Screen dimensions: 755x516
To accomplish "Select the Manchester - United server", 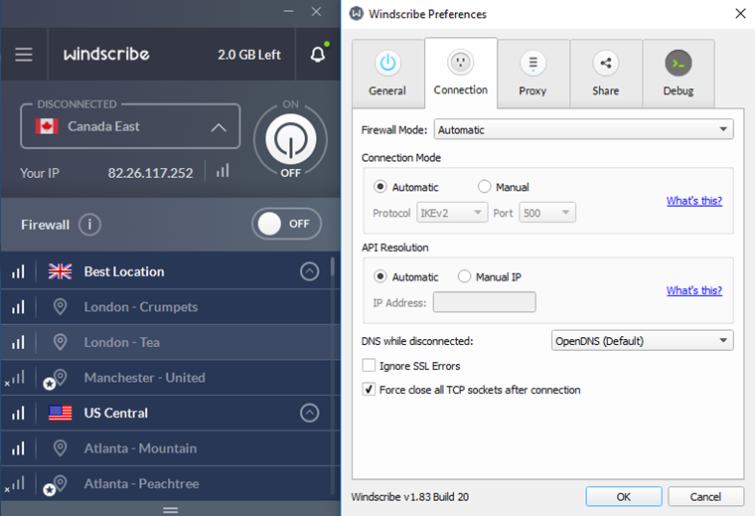I will click(x=166, y=378).
